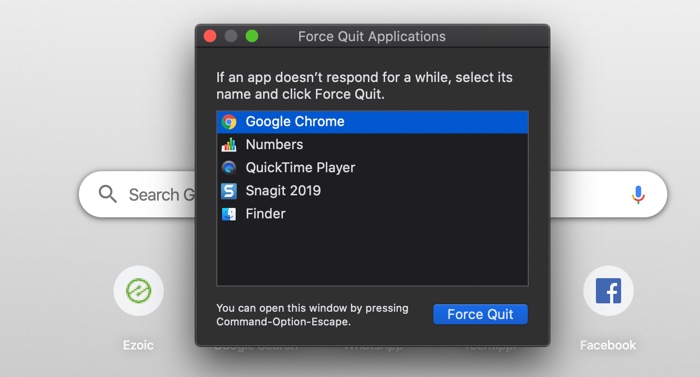Select QuickTime Player in the list

tap(372, 168)
